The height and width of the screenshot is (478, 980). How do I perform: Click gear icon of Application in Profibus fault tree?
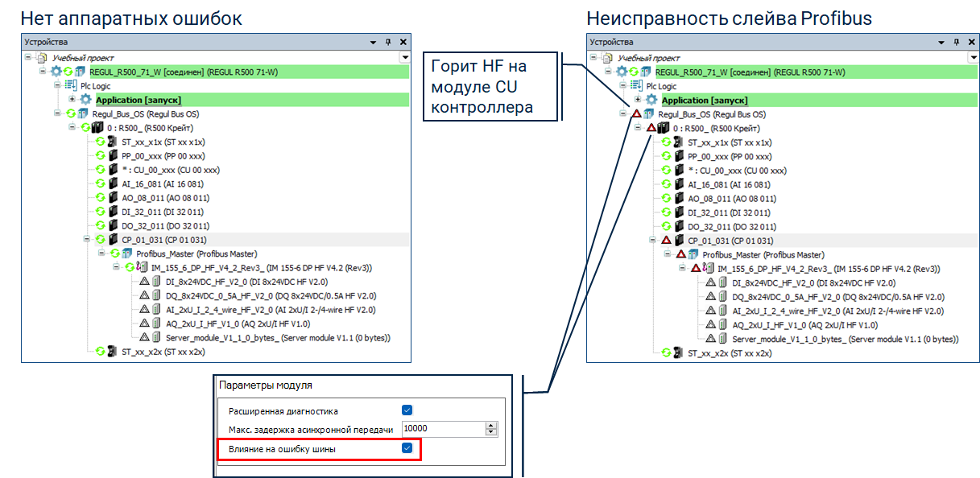click(652, 100)
